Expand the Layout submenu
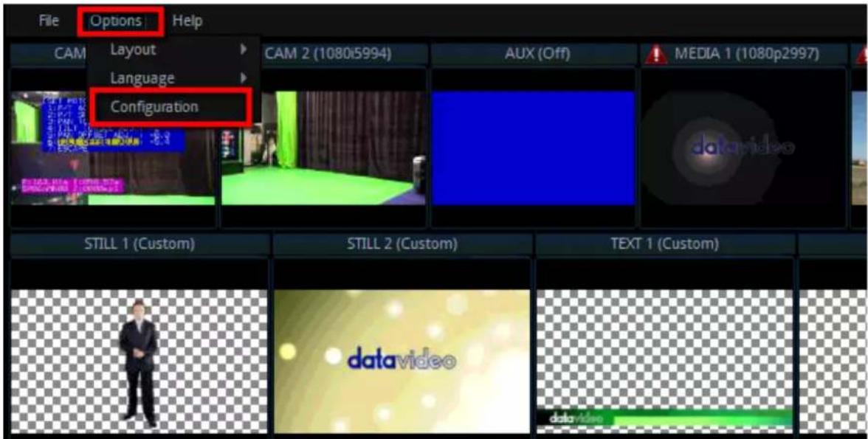 (174, 50)
